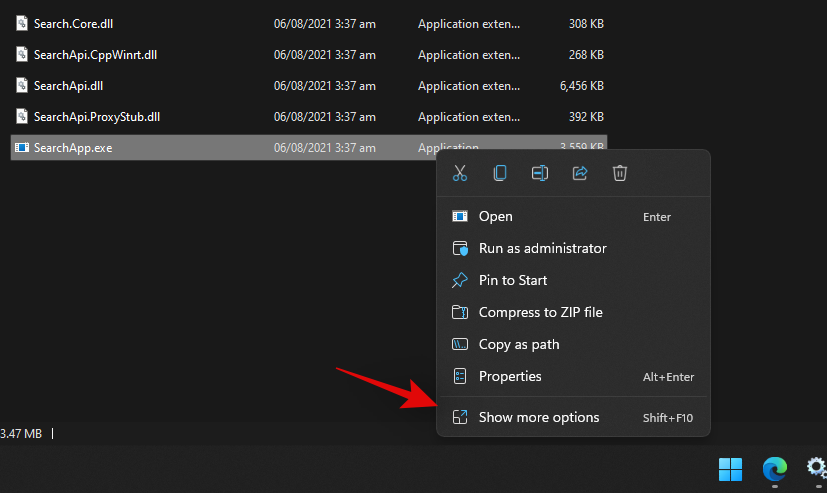Click the SearchApi.CppWinrt.dll file icon
The height and width of the screenshot is (493, 827).
[22, 54]
